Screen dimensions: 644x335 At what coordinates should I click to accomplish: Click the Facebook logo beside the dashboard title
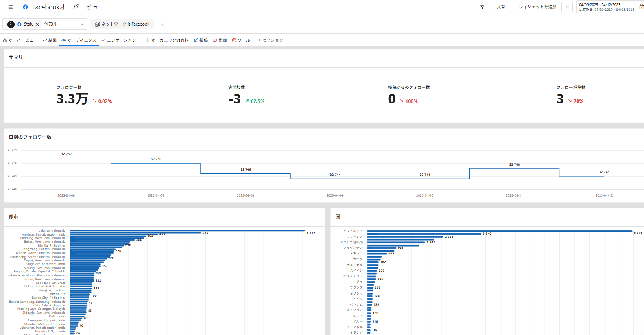25,7
